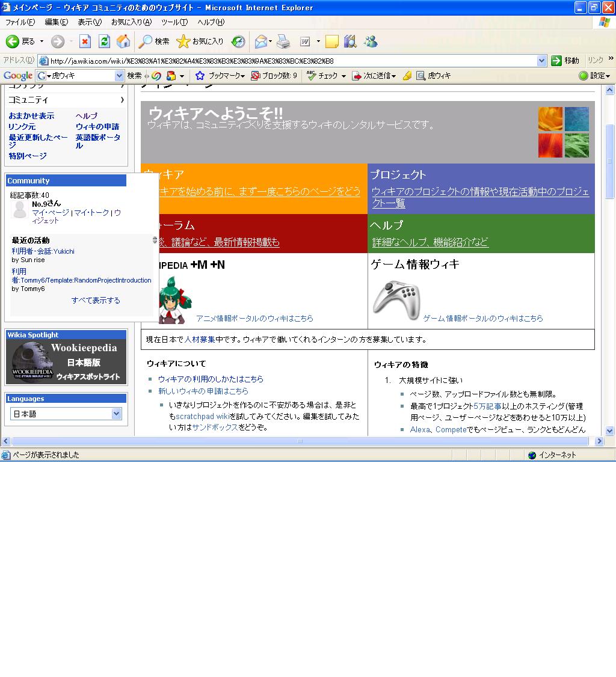Click the 利用者‐会話:Yukichi activity link
This screenshot has height=677, width=616.
(x=43, y=251)
